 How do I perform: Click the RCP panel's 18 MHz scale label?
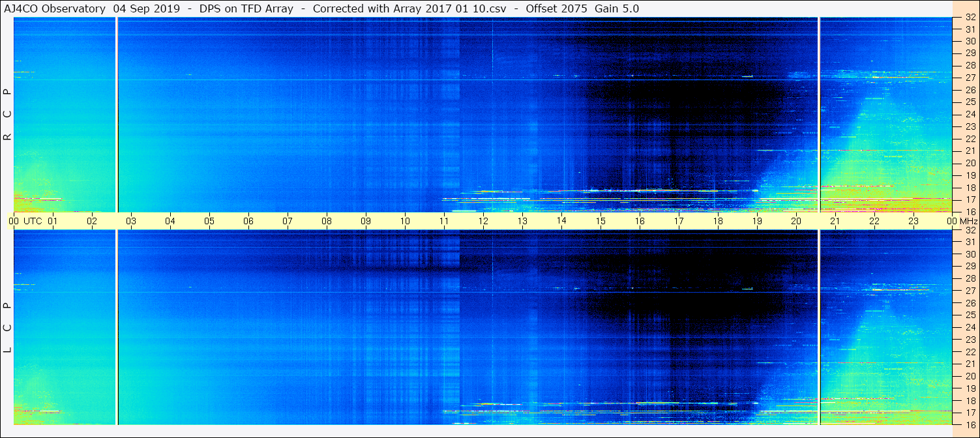pyautogui.click(x=970, y=188)
